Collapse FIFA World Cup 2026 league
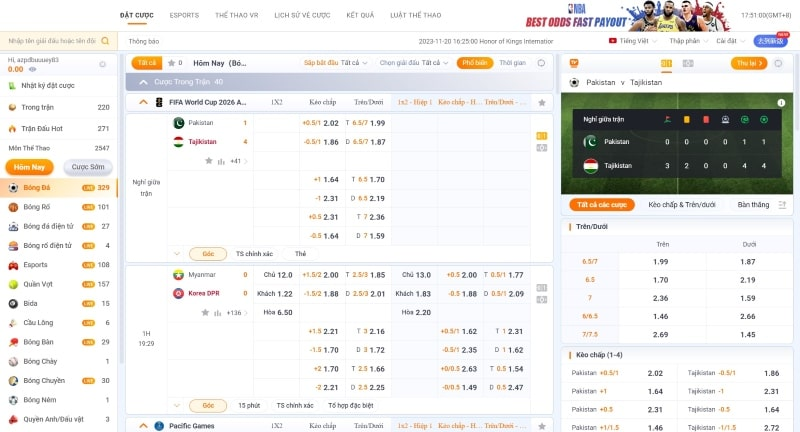 pos(143,102)
